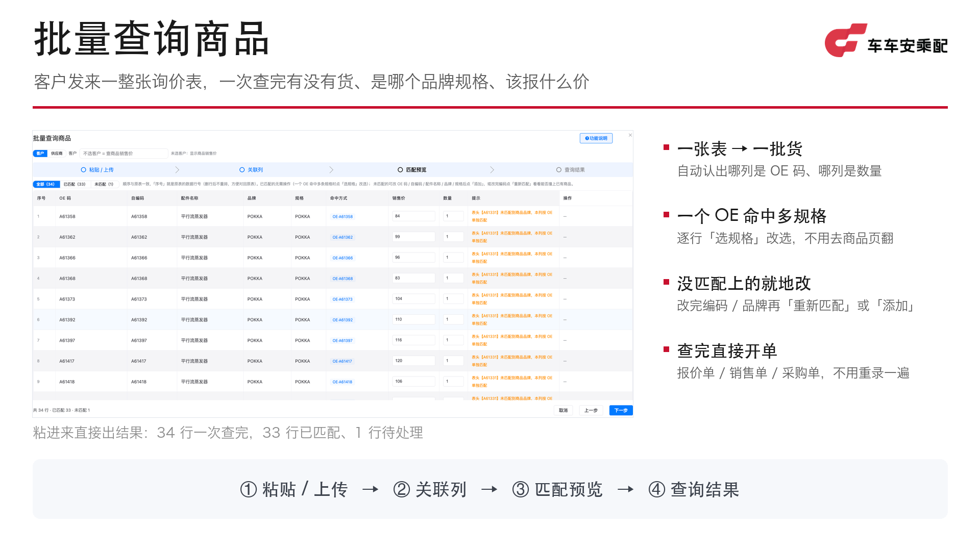Click the OE-A61417 match tag
Screen dimensions: 980x551
pos(342,361)
